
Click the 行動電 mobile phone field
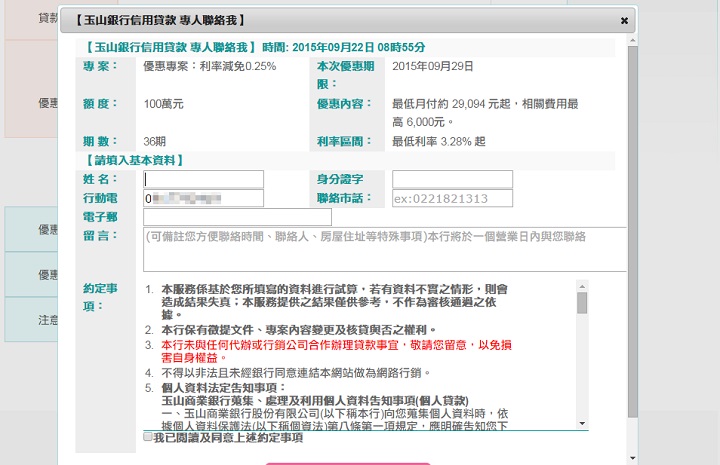(x=203, y=198)
